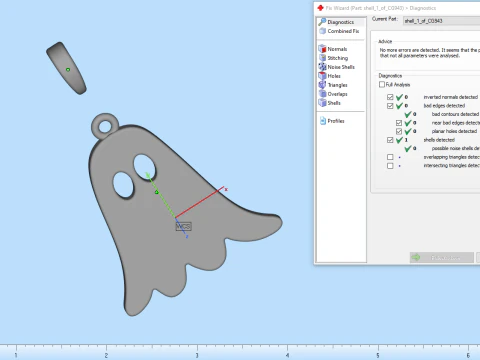The height and width of the screenshot is (360, 480).
Task: Click the 'No more errors are detected' advice text
Action: [430, 53]
